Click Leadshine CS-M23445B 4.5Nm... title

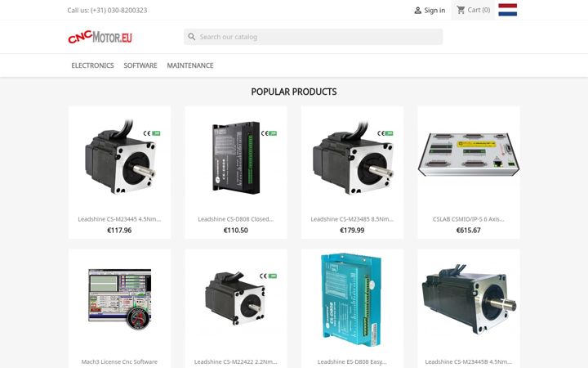coord(469,361)
